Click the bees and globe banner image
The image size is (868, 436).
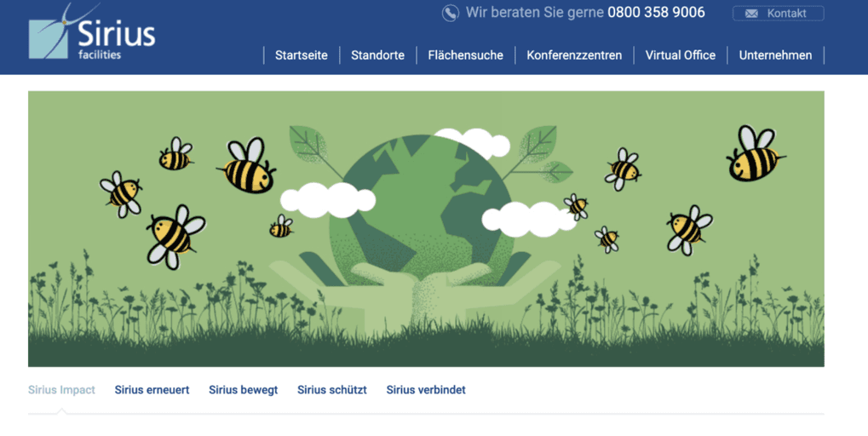click(x=426, y=228)
